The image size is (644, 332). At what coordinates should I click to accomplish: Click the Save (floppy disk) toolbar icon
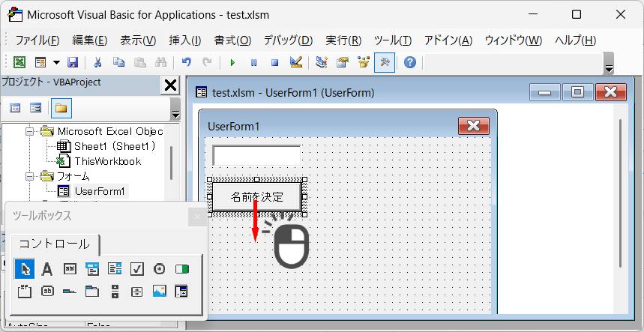pos(73,62)
